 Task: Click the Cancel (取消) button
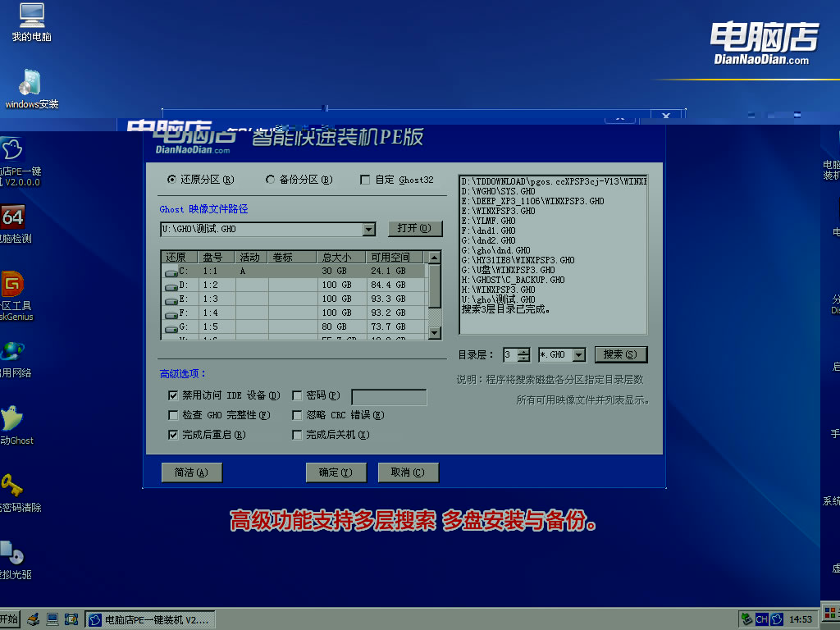(x=408, y=472)
